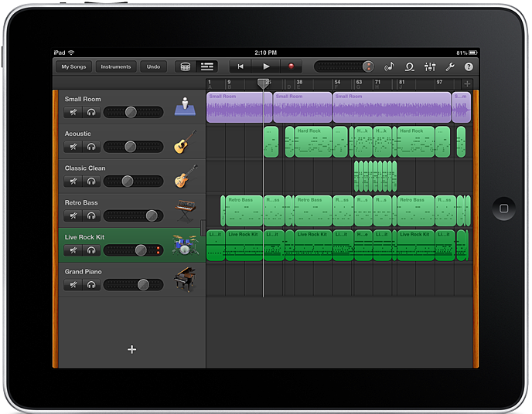Start playback with Play button
This screenshot has height=414, width=532.
click(266, 66)
